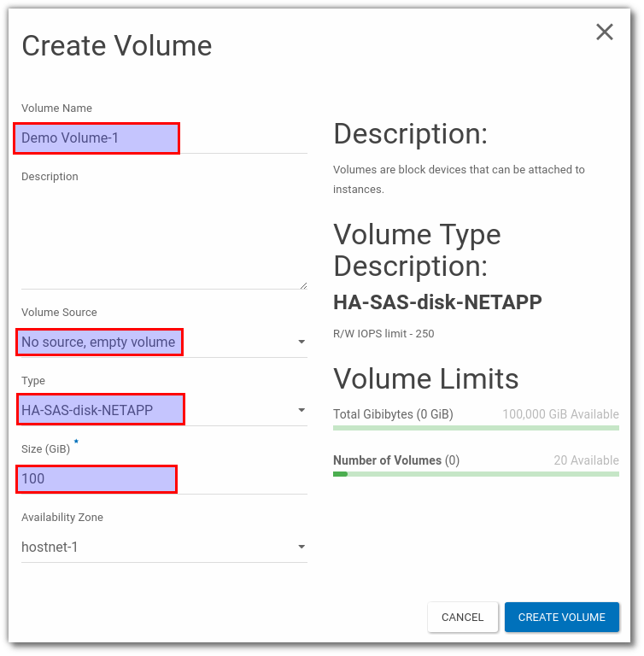Click the 'R/W IOPS limit - 250' text
The image size is (644, 656).
[x=383, y=334]
